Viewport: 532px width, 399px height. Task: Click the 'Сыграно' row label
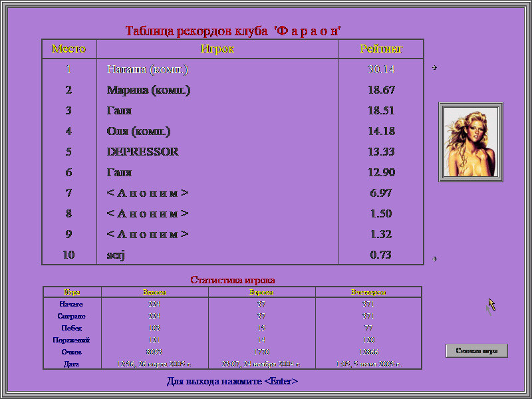72,317
